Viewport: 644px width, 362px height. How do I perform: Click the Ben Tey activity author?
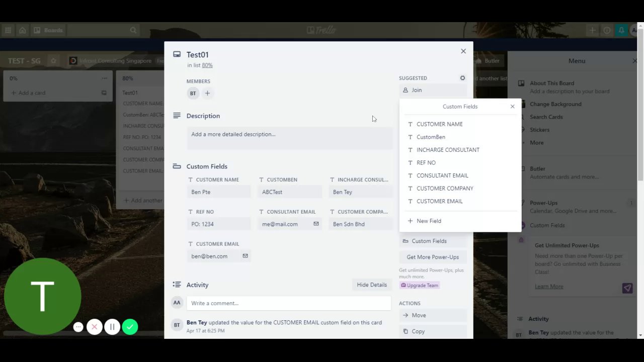coord(197,322)
